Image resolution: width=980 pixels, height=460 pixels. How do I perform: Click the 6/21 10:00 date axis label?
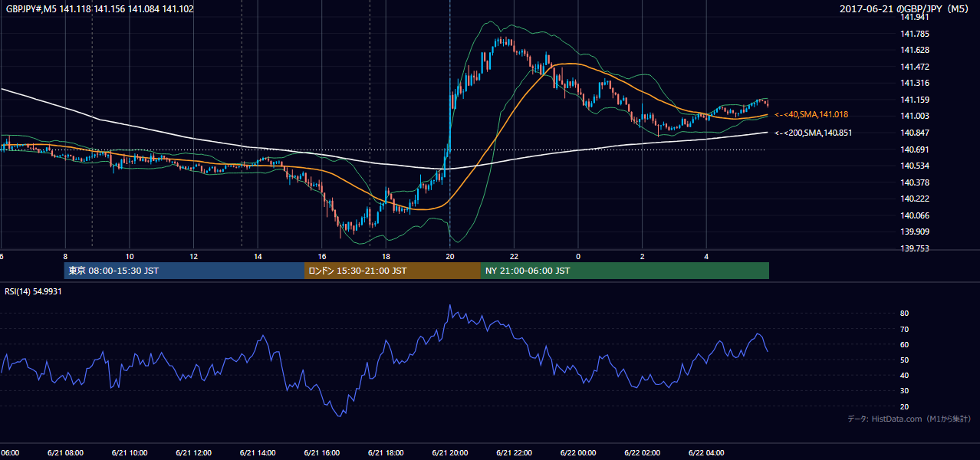130,452
